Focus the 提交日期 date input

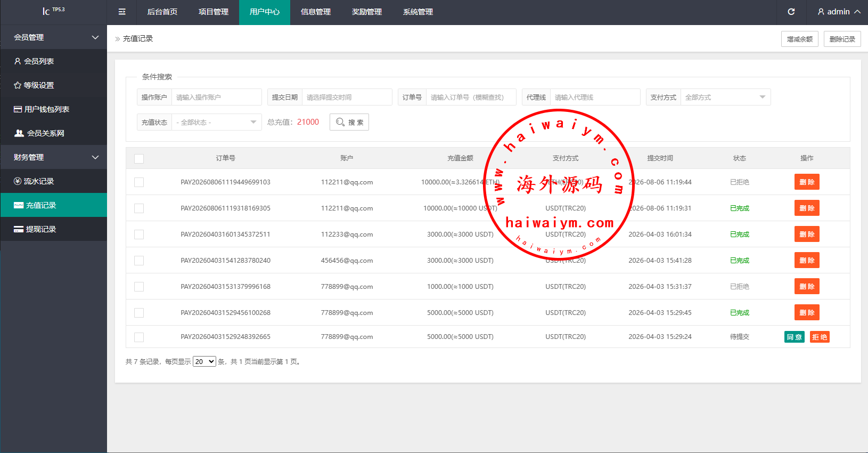point(347,97)
